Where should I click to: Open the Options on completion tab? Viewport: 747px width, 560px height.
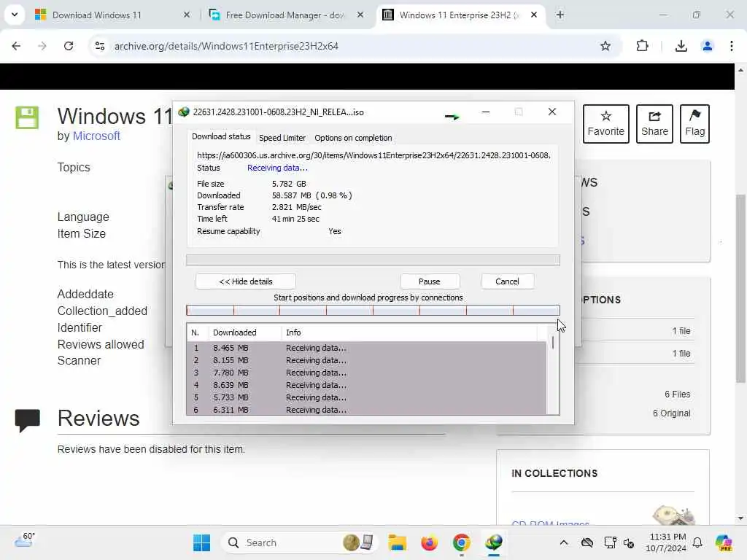tap(353, 138)
